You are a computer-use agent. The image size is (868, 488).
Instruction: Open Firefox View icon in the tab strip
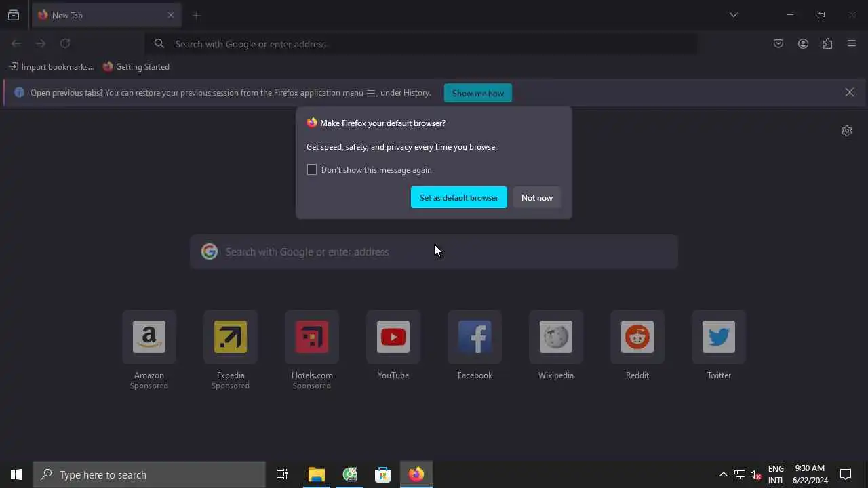14,15
